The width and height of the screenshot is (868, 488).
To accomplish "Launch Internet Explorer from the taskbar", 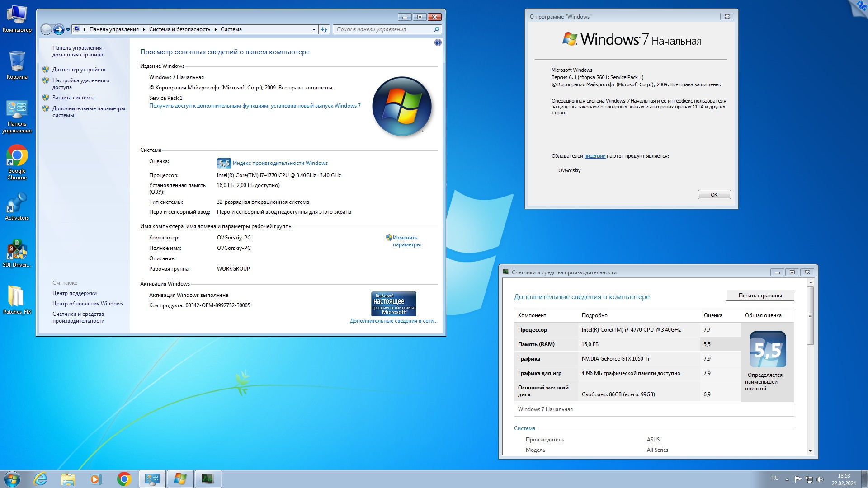I will (x=41, y=479).
